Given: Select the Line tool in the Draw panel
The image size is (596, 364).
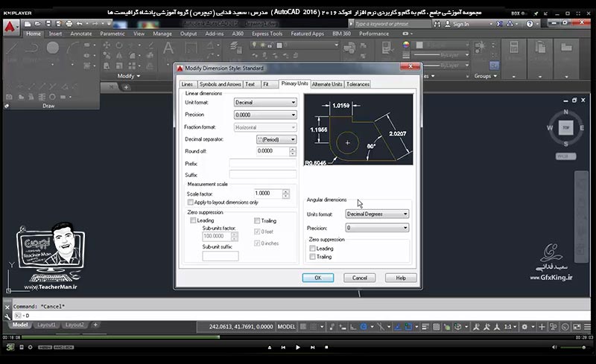Looking at the screenshot, I should pos(12,48).
